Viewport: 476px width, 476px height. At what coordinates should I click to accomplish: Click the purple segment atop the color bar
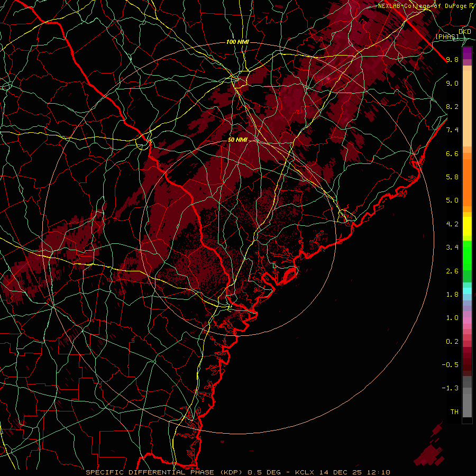tap(467, 53)
